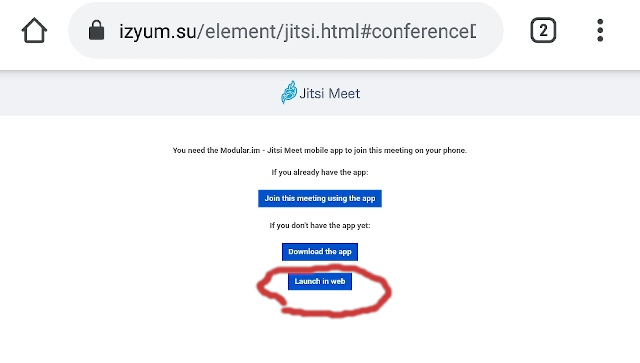Open site security info via lock icon
This screenshot has width=640, height=363.
(x=96, y=31)
